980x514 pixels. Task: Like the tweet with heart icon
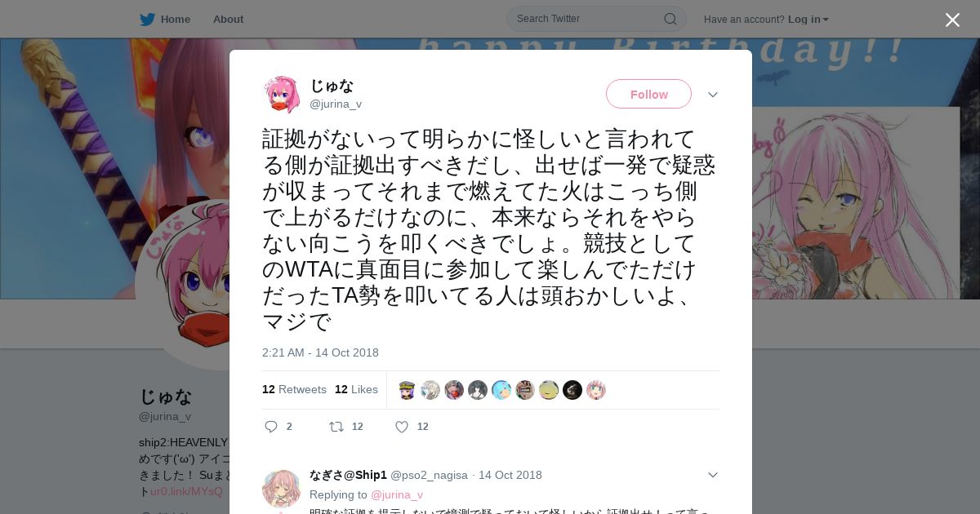pos(401,427)
